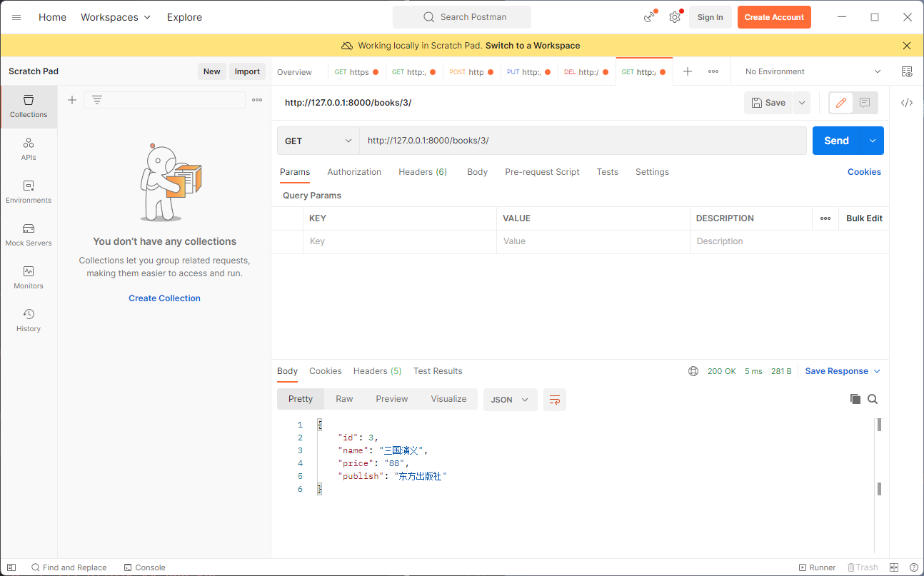Open Monitors in the sidebar

pos(29,278)
